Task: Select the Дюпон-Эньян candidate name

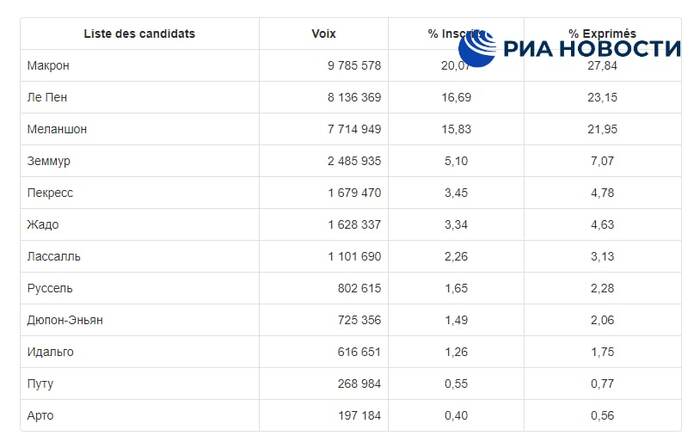Action: point(67,320)
